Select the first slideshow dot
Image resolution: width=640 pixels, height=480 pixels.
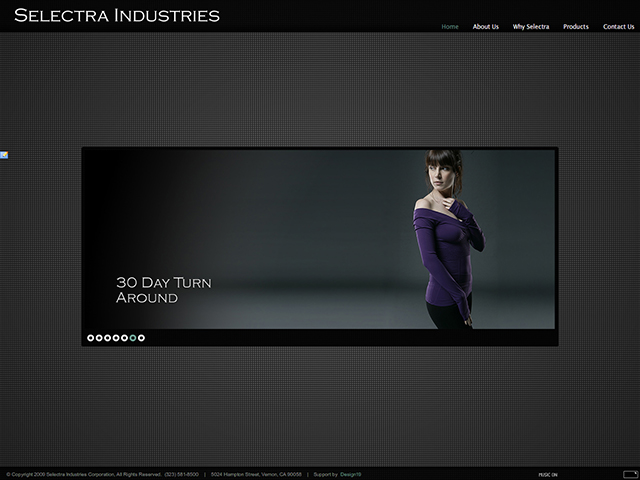tap(90, 338)
